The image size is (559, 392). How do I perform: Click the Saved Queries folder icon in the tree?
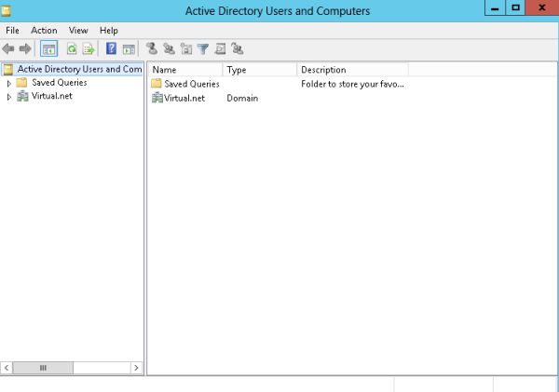(x=22, y=83)
